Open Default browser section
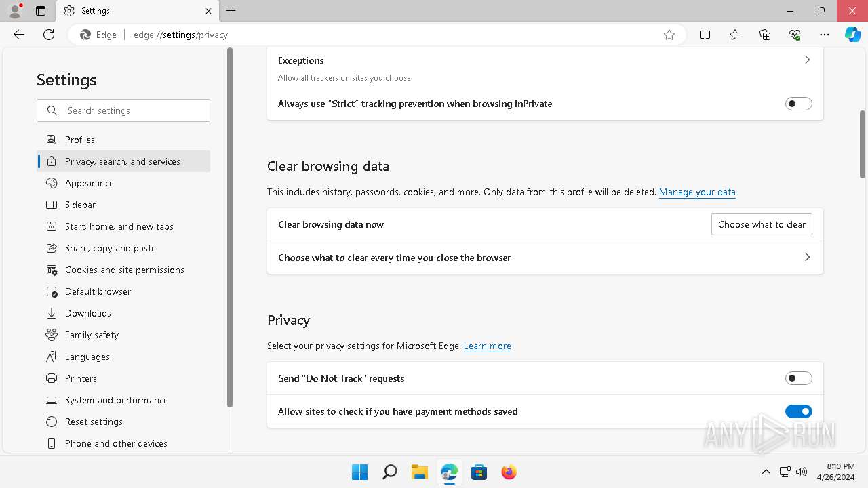The width and height of the screenshot is (868, 488). 123,291
